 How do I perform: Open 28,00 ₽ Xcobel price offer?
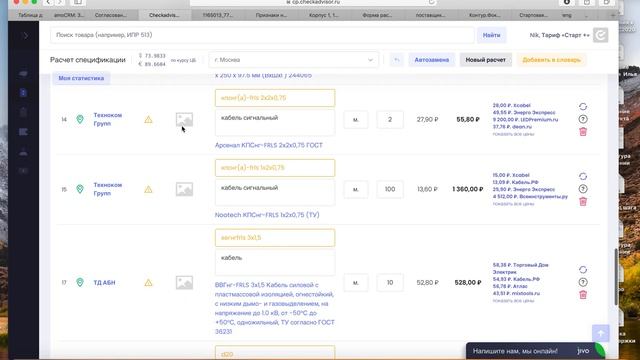pyautogui.click(x=511, y=105)
